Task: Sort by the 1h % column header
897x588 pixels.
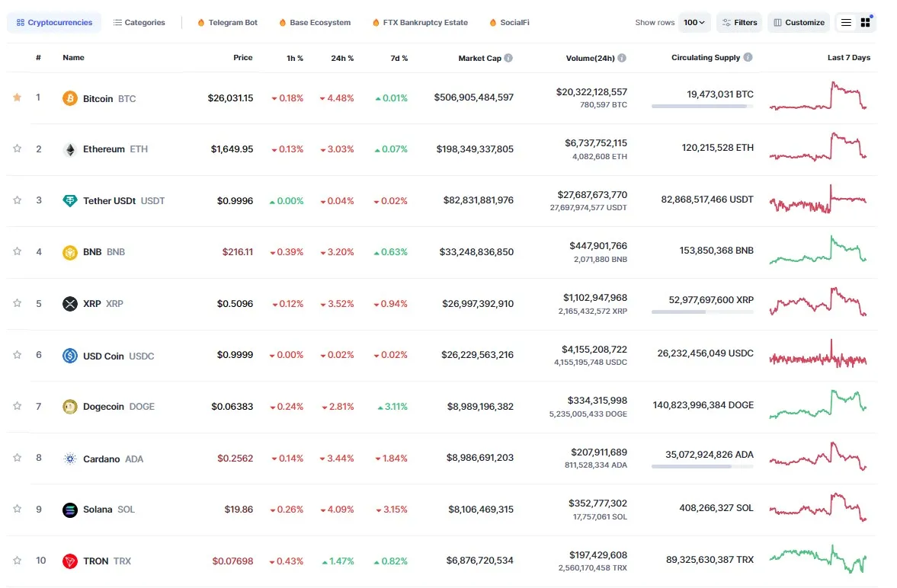Action: click(x=295, y=59)
